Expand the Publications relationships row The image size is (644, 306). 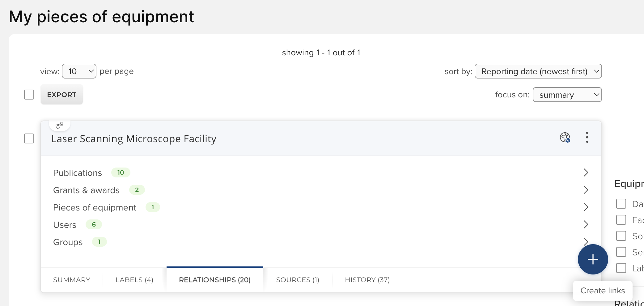pos(585,172)
